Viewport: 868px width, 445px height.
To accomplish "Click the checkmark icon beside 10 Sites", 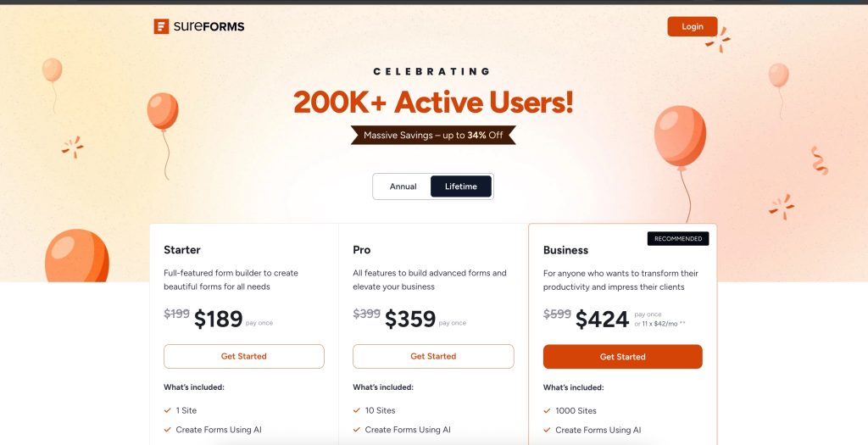I will [x=357, y=410].
